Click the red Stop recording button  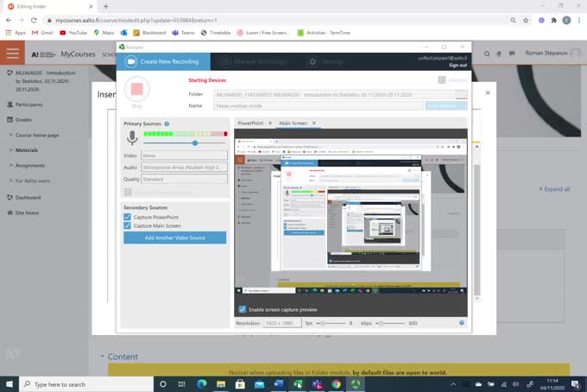coord(136,89)
